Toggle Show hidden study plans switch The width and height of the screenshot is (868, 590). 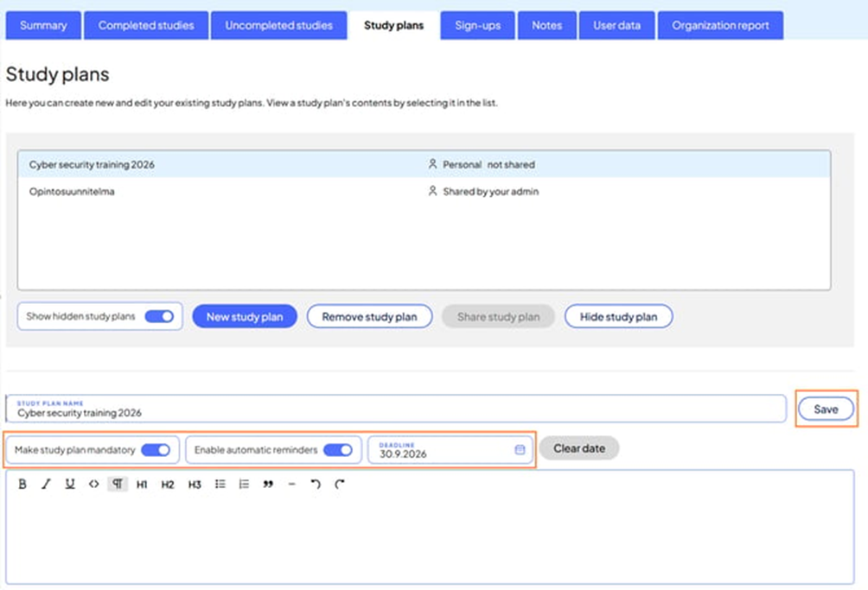click(x=159, y=317)
